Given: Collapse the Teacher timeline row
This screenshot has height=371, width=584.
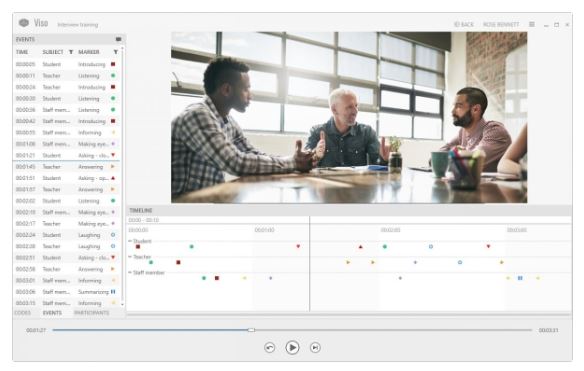Looking at the screenshot, I should (130, 257).
